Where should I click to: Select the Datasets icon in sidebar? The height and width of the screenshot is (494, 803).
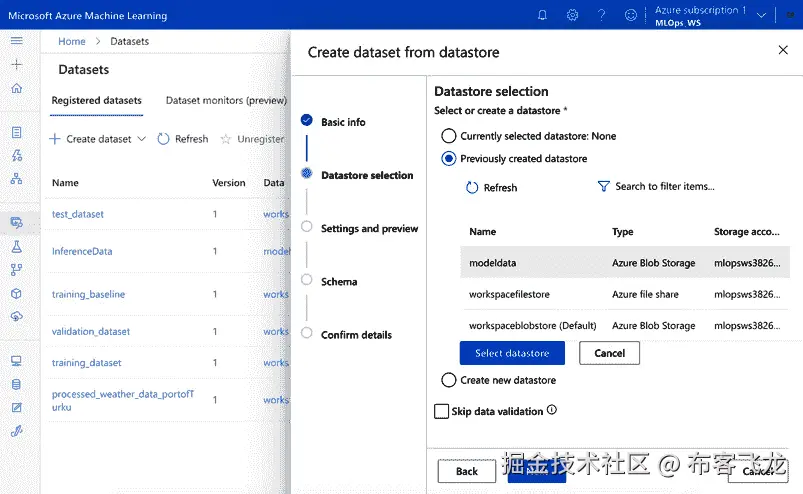[16, 222]
